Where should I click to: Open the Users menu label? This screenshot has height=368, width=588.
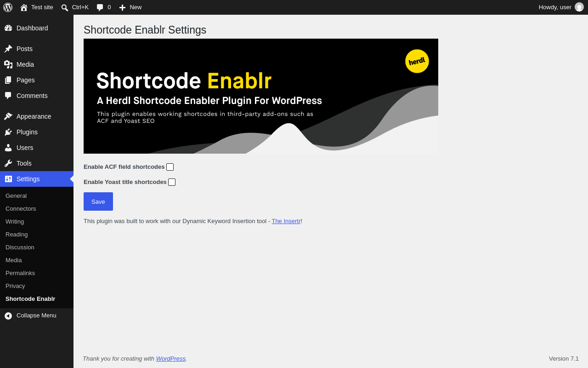pos(25,148)
